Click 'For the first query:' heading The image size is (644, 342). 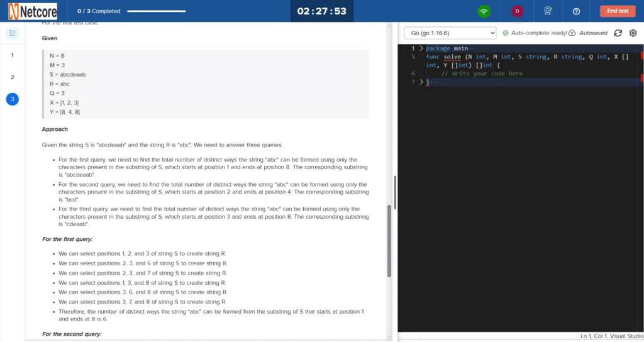click(67, 239)
